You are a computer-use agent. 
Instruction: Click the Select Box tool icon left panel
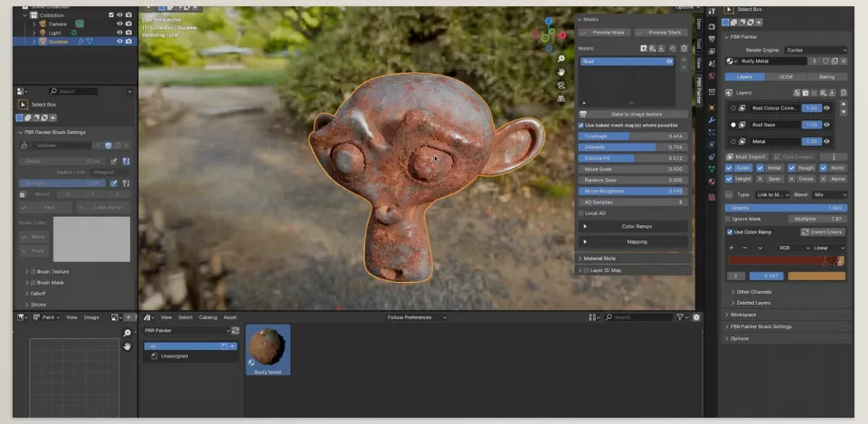click(x=24, y=105)
